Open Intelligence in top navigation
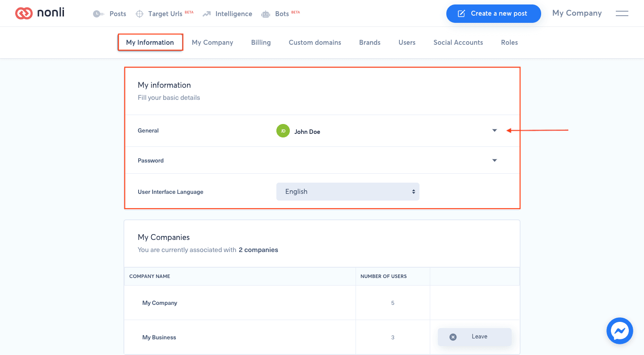Image resolution: width=644 pixels, height=355 pixels. (233, 14)
